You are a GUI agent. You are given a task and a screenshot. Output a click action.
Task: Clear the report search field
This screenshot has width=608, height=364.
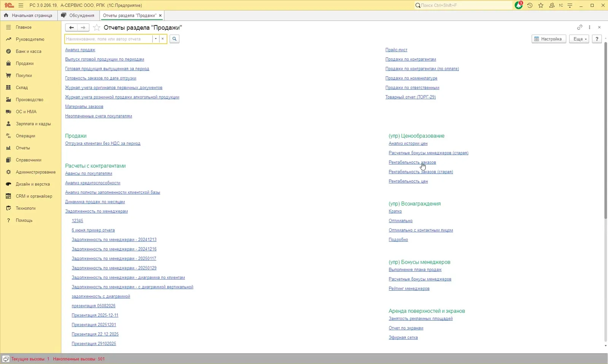pyautogui.click(x=163, y=39)
